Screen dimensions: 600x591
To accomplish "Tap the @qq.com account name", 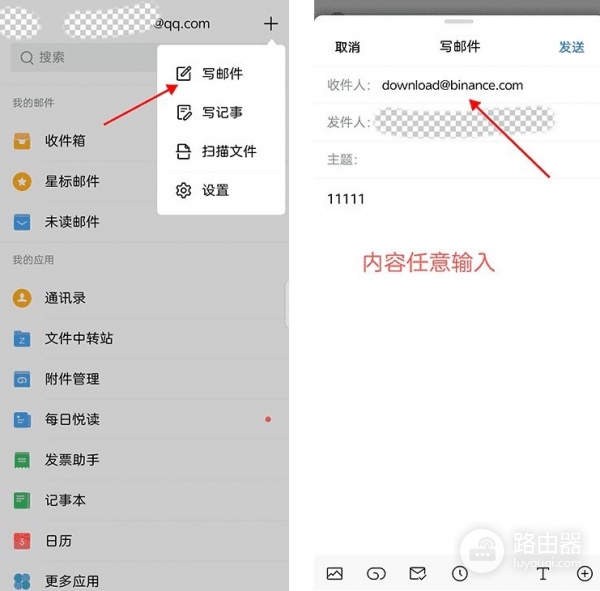I will (181, 24).
